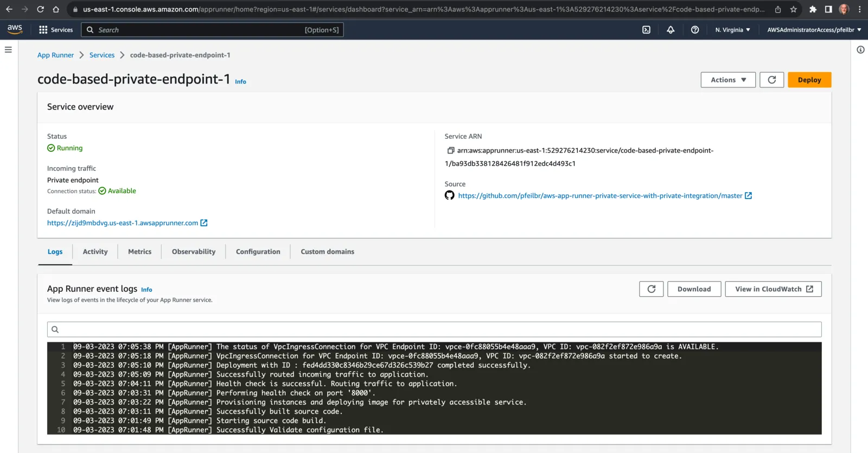Switch to the Configuration tab
This screenshot has height=453, width=868.
click(258, 252)
